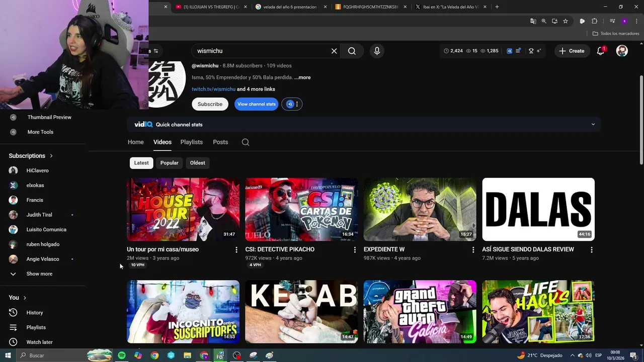Click the Windows Start button
This screenshot has width=644, height=362.
pos(8,355)
